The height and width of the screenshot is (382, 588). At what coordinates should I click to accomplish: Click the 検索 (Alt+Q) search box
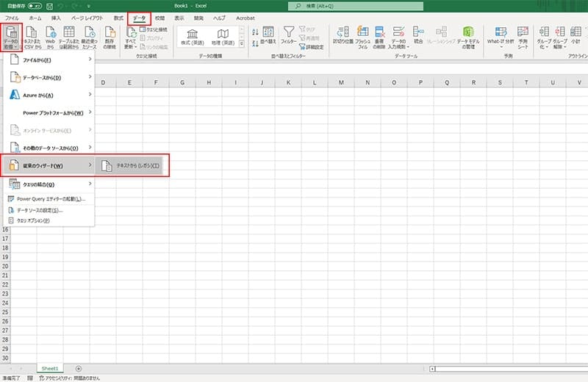tap(353, 5)
